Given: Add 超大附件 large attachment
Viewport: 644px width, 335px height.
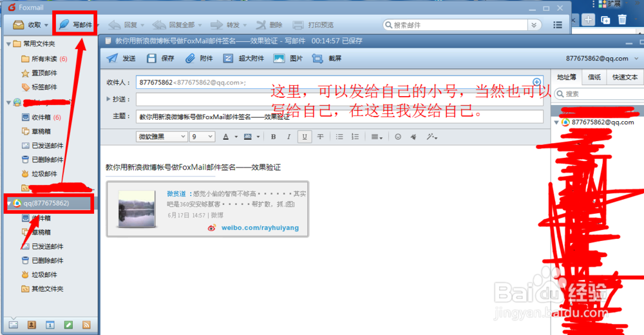Looking at the screenshot, I should point(243,59).
